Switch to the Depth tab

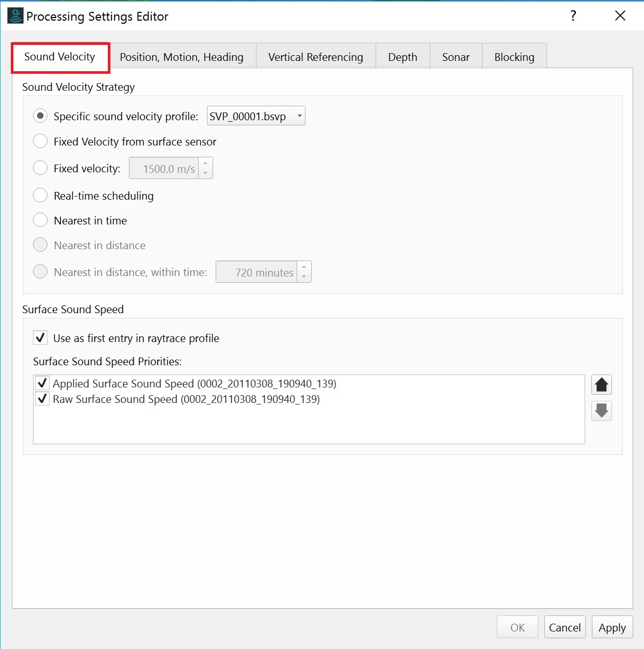click(403, 57)
